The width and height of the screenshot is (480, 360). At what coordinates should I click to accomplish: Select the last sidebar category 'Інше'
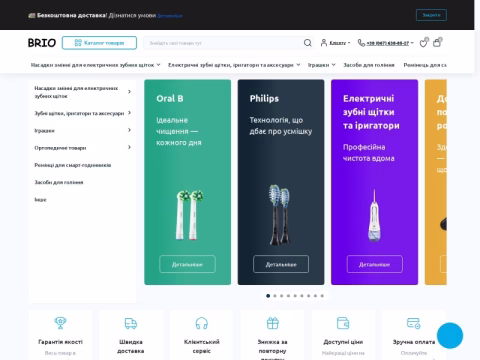[x=40, y=200]
